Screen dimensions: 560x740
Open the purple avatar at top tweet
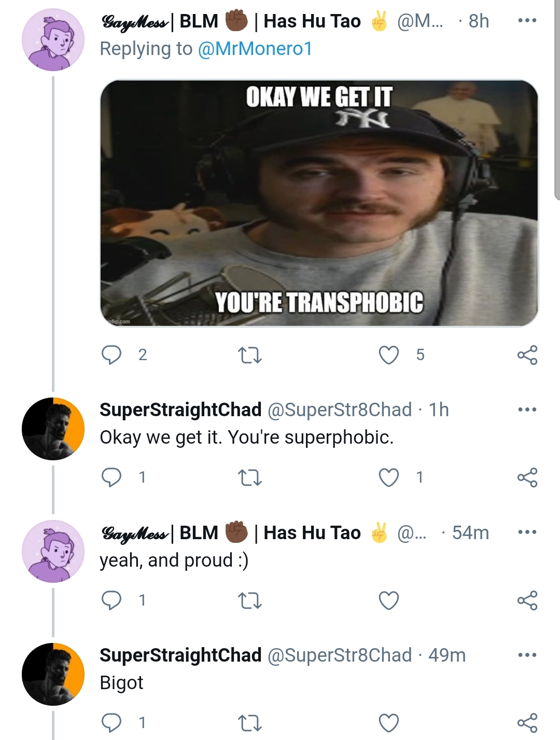click(x=53, y=39)
